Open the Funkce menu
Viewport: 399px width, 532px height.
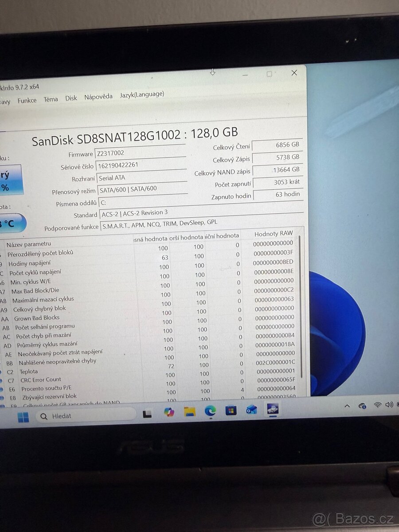[x=27, y=100]
